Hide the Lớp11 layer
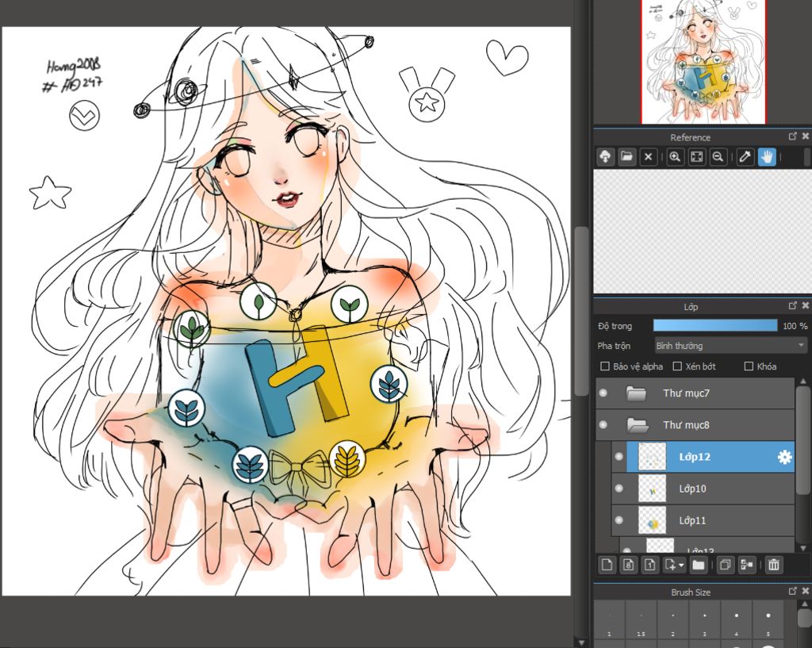Screen dimensions: 812x648 coord(619,520)
